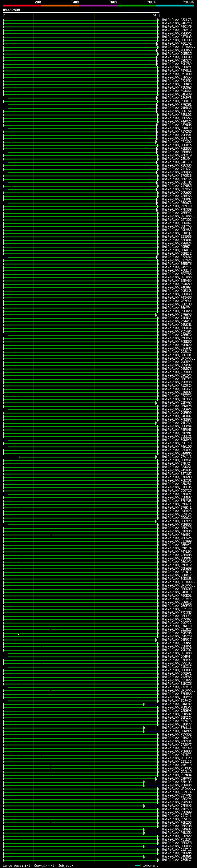Open hit UniRef100_A2TQA9

[177, 37]
